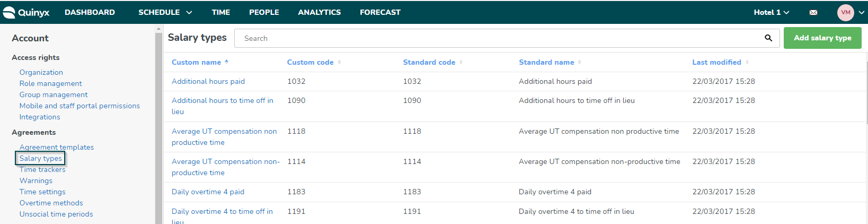The height and width of the screenshot is (224, 868).
Task: Click standard name Daily overtime 4 paid
Action: tap(555, 192)
